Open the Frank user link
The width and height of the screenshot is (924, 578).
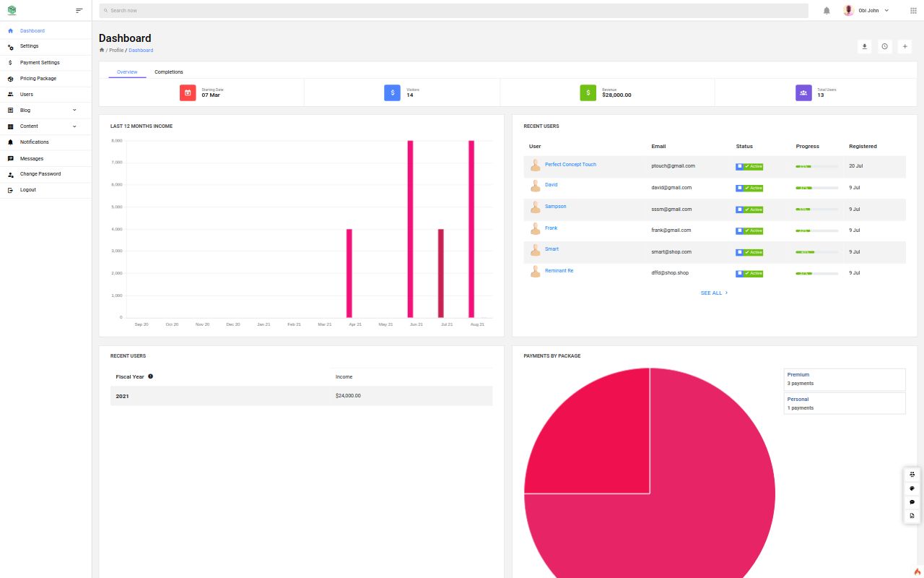551,228
